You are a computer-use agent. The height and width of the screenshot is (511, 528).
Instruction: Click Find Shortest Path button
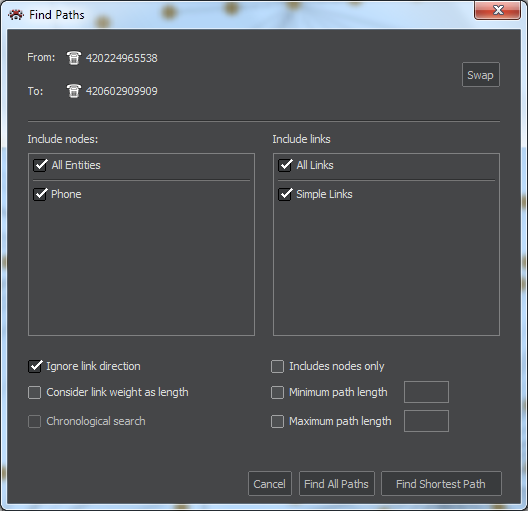(441, 484)
